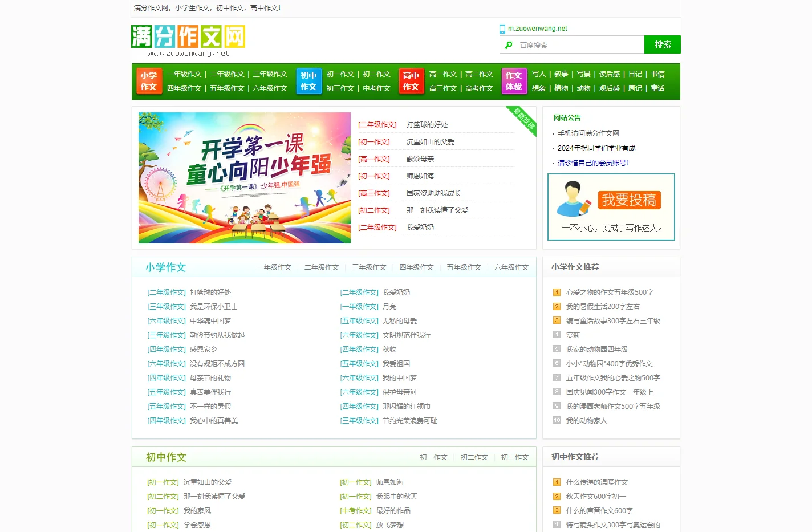812x532 pixels.
Task: Open recommended 赏菊 article
Action: (x=573, y=335)
